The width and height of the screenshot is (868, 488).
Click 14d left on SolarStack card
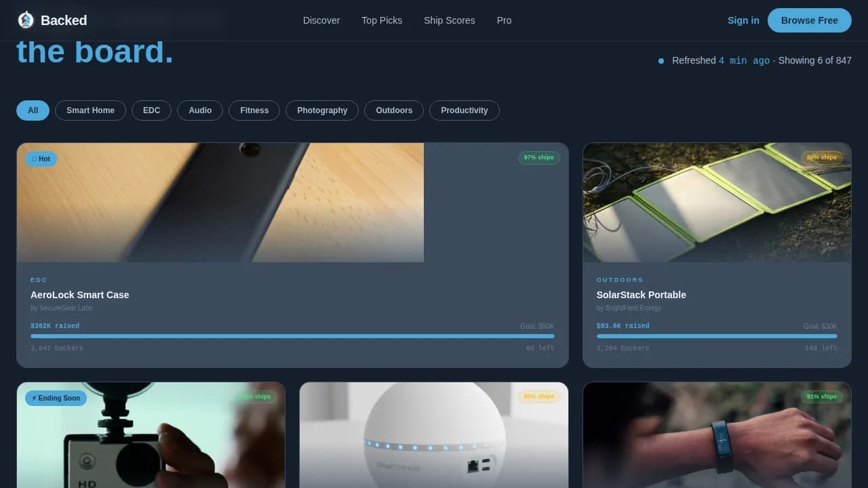click(x=821, y=348)
